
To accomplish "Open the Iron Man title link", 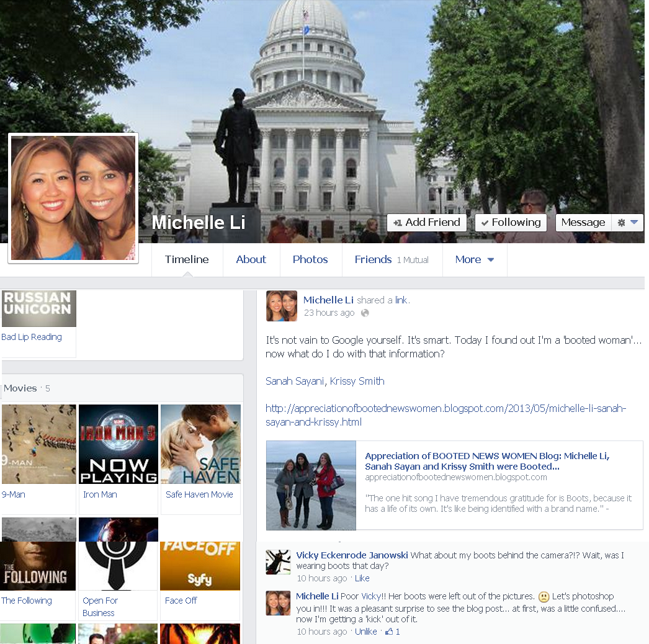I will (100, 494).
